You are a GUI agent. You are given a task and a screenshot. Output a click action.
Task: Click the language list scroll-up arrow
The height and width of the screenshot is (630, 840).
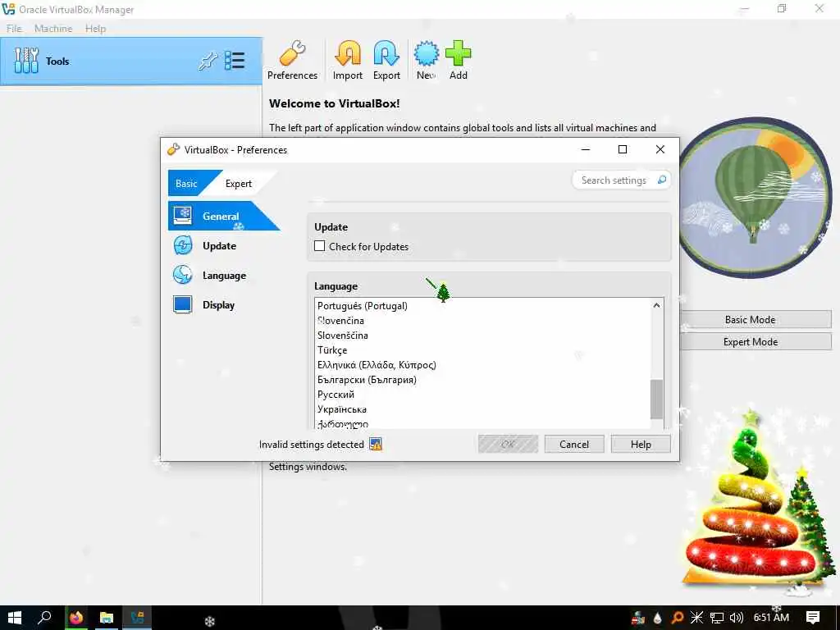coord(656,305)
